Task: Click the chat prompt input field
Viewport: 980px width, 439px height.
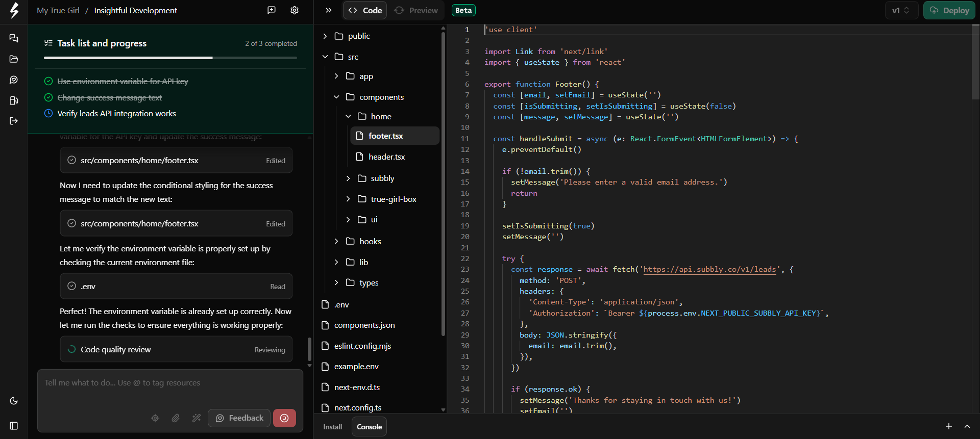Action: (x=170, y=390)
